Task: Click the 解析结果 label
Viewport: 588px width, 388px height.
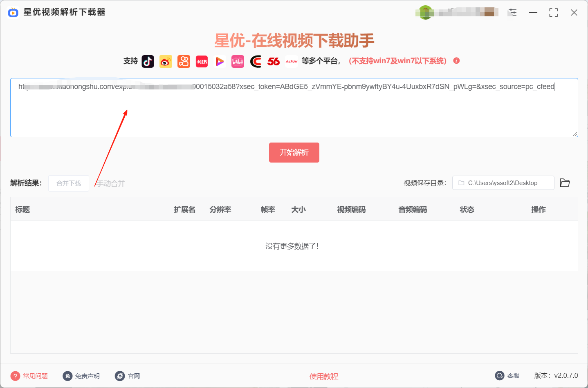Action: tap(26, 183)
